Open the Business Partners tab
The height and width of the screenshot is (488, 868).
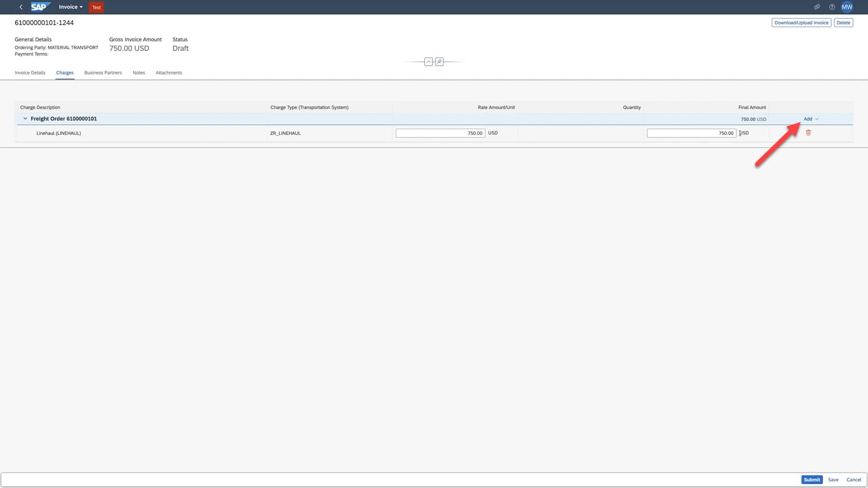tap(103, 73)
